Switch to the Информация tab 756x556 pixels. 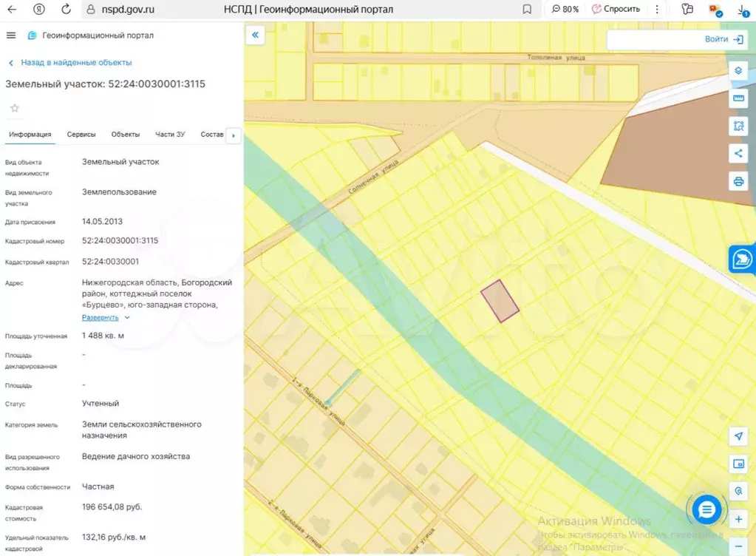pyautogui.click(x=30, y=135)
